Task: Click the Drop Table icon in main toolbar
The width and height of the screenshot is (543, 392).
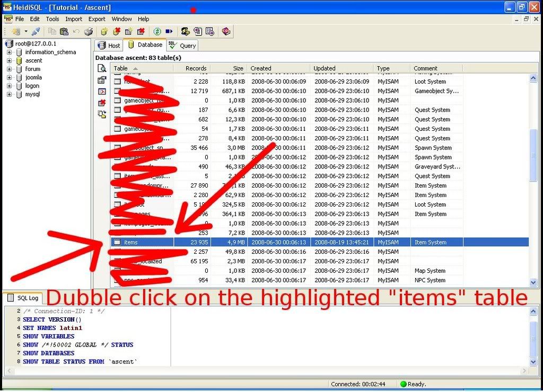Action: [x=141, y=32]
